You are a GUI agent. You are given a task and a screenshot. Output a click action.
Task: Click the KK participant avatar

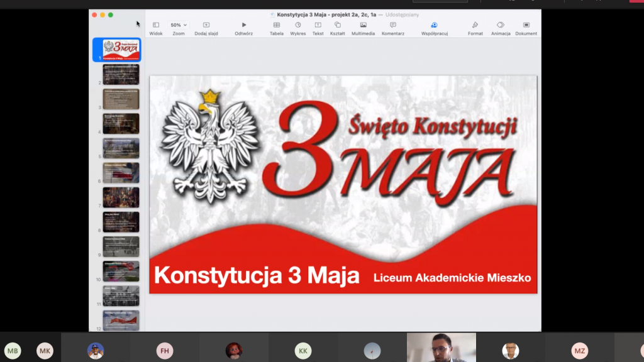coord(303,351)
